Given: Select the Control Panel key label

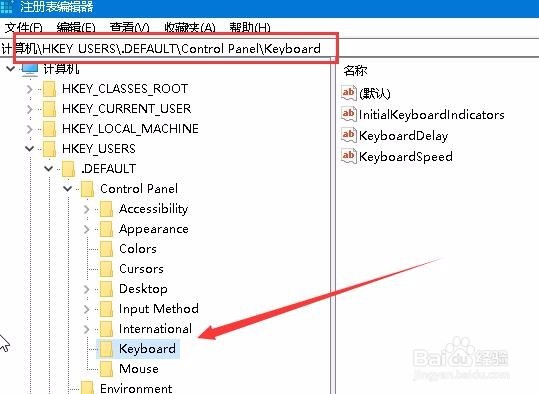Looking at the screenshot, I should 139,189.
